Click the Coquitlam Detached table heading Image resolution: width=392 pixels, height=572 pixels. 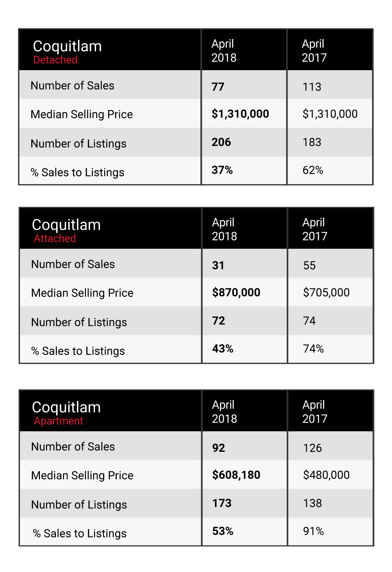click(68, 52)
